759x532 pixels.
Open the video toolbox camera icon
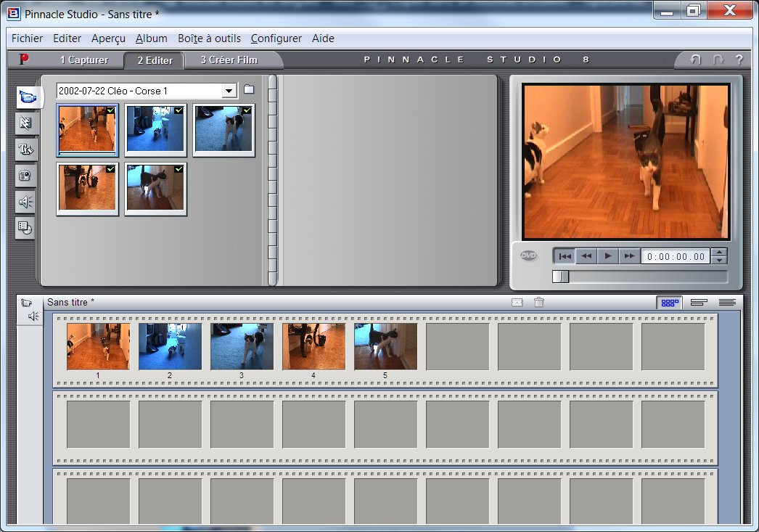pos(26,303)
